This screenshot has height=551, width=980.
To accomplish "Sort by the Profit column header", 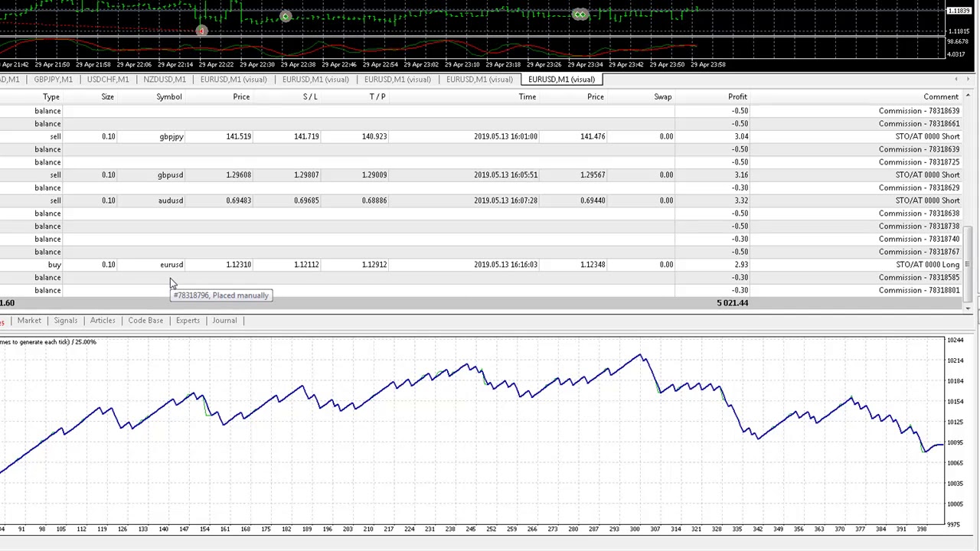I will pos(737,97).
